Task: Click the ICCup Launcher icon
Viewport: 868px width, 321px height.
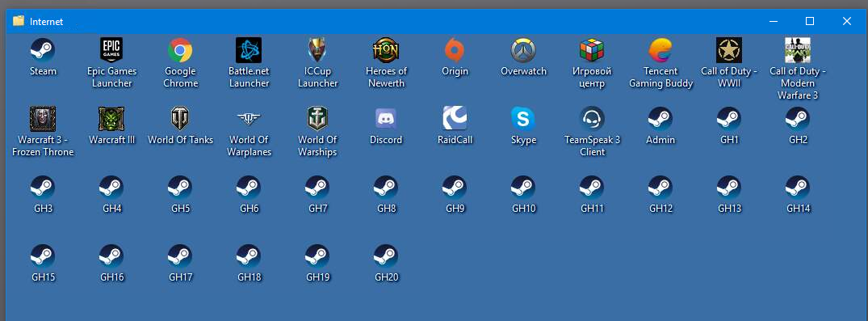Action: pyautogui.click(x=317, y=50)
